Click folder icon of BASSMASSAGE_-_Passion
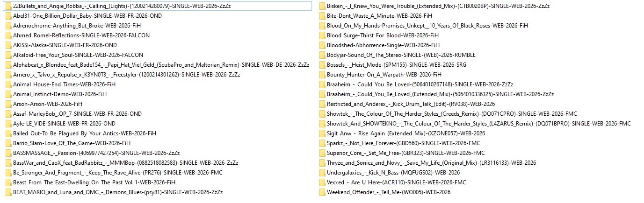 point(8,153)
